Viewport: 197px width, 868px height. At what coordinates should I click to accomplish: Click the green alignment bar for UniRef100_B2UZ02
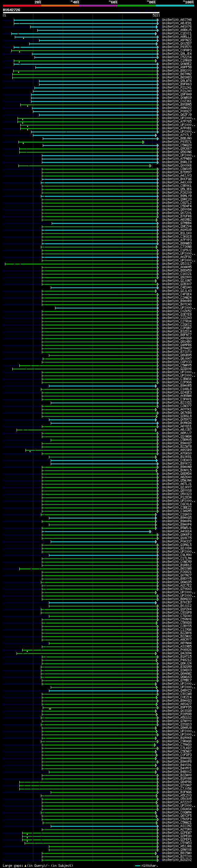coord(100,860)
